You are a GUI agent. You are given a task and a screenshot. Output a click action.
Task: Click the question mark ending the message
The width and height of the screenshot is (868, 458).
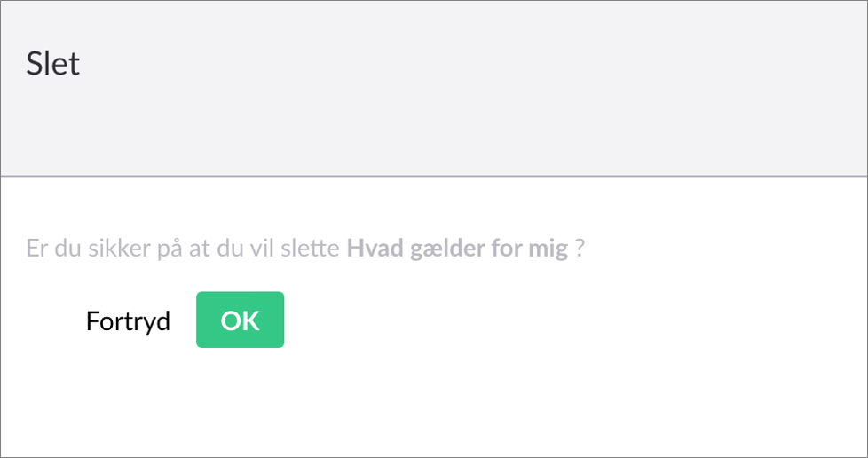(580, 249)
